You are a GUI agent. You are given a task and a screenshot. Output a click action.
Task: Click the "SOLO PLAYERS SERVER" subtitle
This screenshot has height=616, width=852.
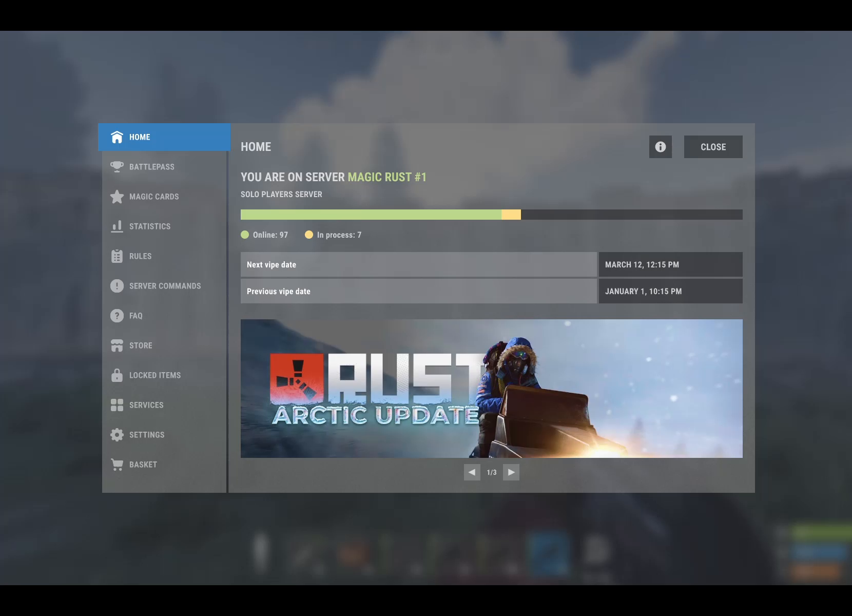[281, 195]
